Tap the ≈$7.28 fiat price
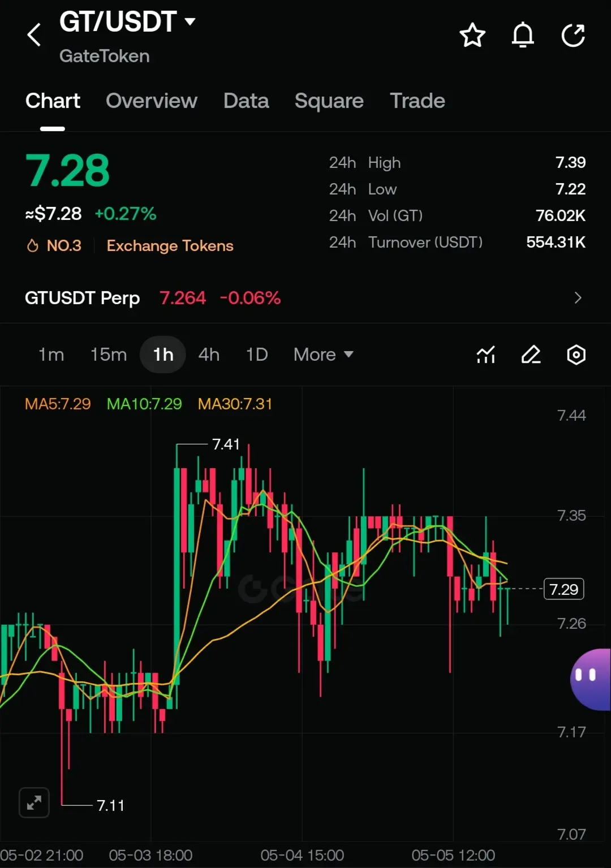 (54, 214)
